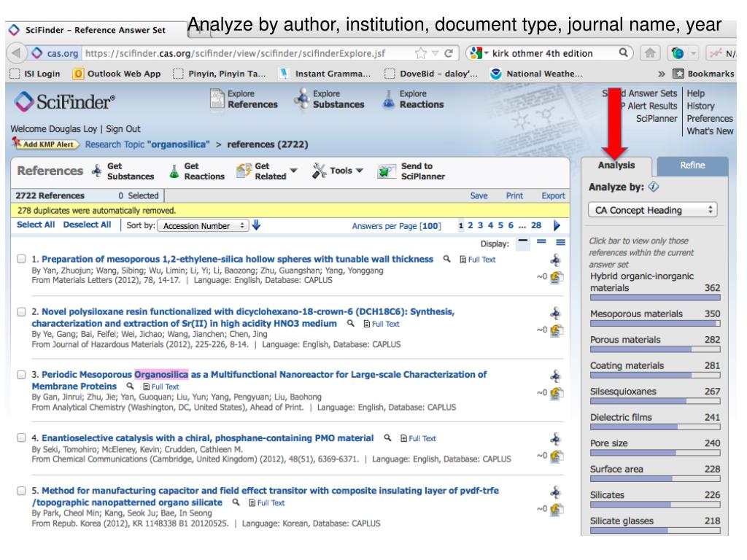
Task: Click Deselect All link
Action: [88, 225]
